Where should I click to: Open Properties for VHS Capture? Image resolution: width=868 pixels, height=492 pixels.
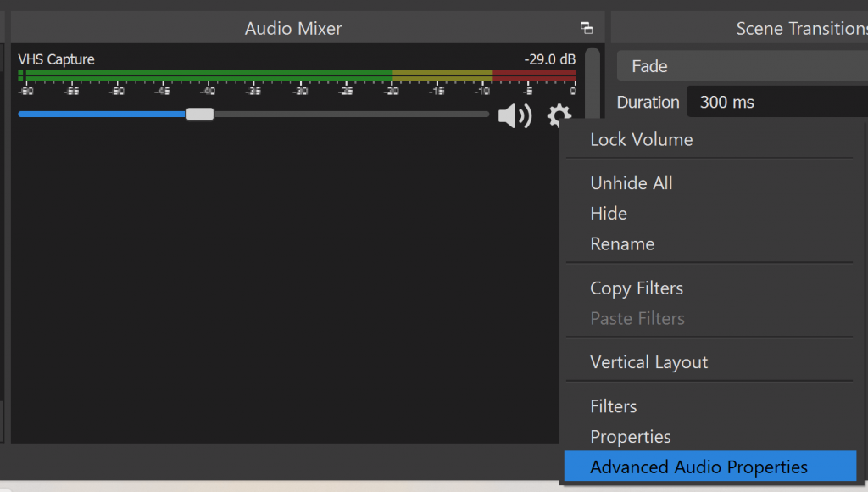click(x=630, y=437)
